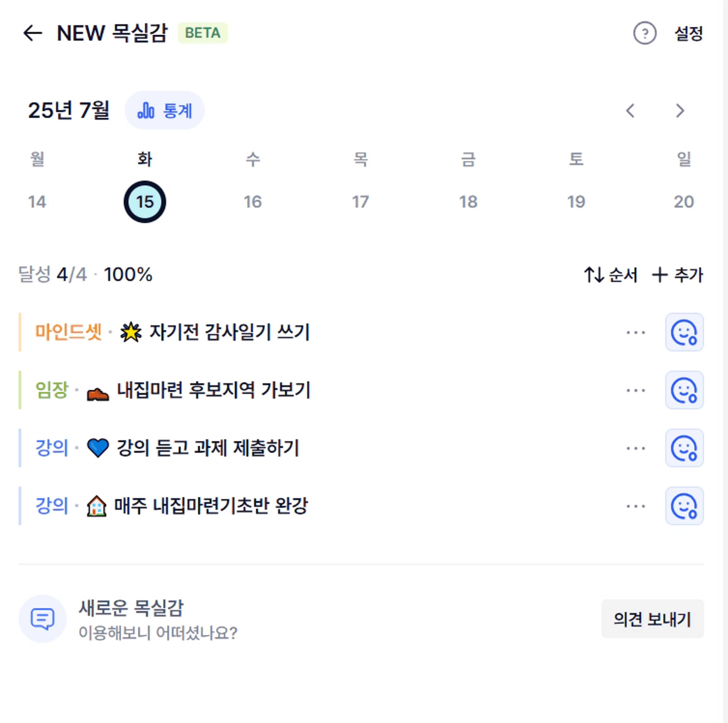
Task: Tap smiley icon for 매주 내집마련기초반 완강
Action: click(x=684, y=506)
